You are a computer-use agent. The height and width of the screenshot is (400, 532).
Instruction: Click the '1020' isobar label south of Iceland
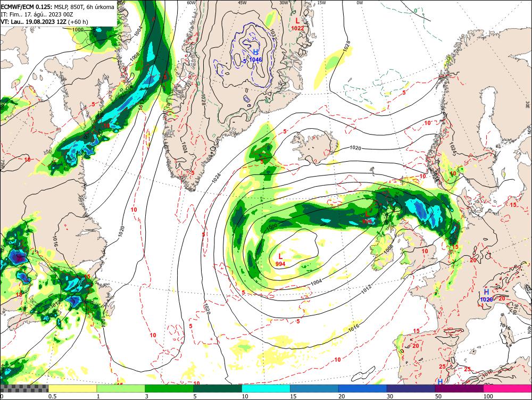click(355, 148)
